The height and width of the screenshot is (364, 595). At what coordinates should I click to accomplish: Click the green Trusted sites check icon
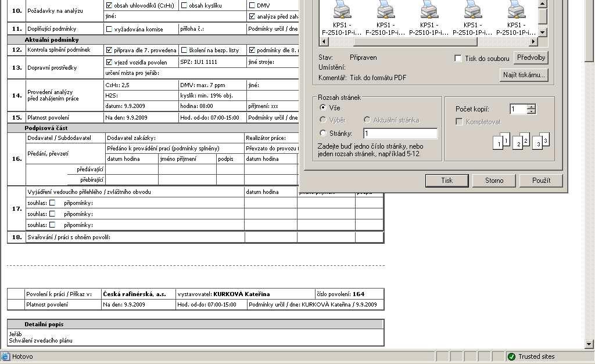[511, 356]
